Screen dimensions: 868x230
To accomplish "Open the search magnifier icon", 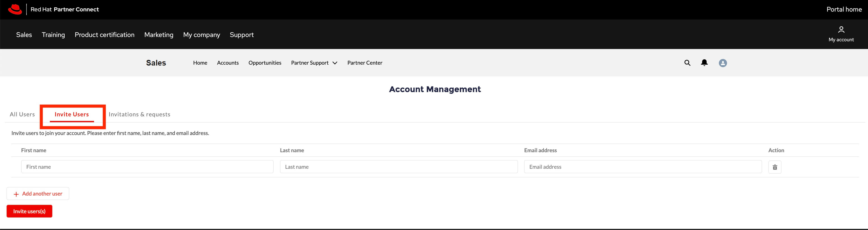I will (x=687, y=63).
